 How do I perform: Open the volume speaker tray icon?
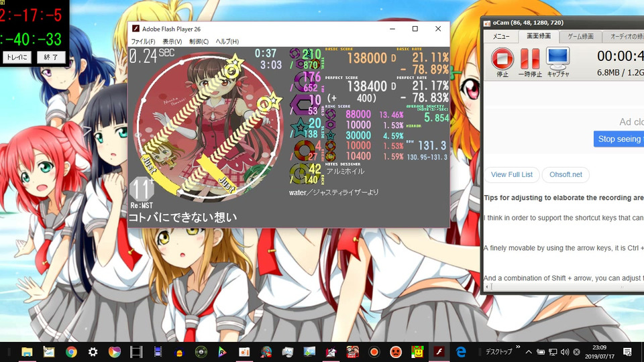[565, 352]
